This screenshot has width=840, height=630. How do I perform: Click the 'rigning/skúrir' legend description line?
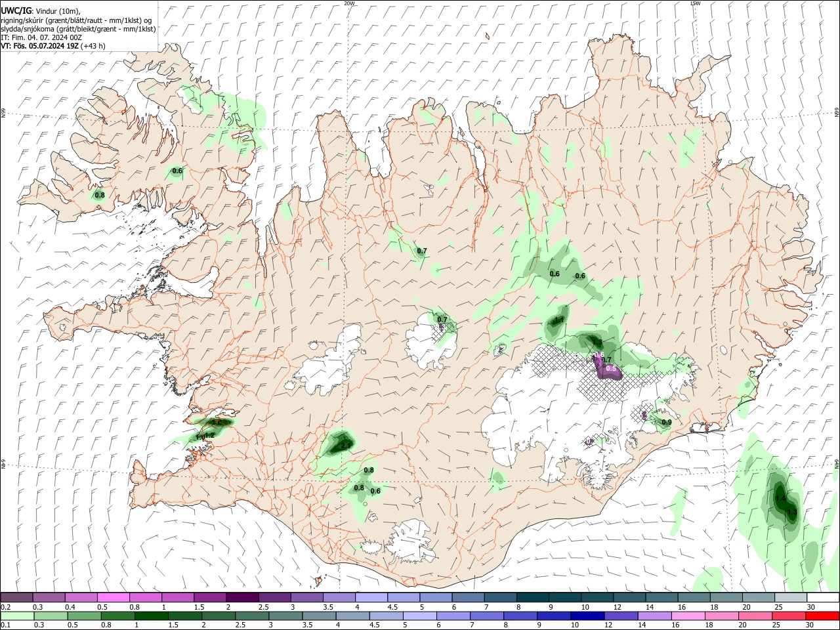pos(76,20)
